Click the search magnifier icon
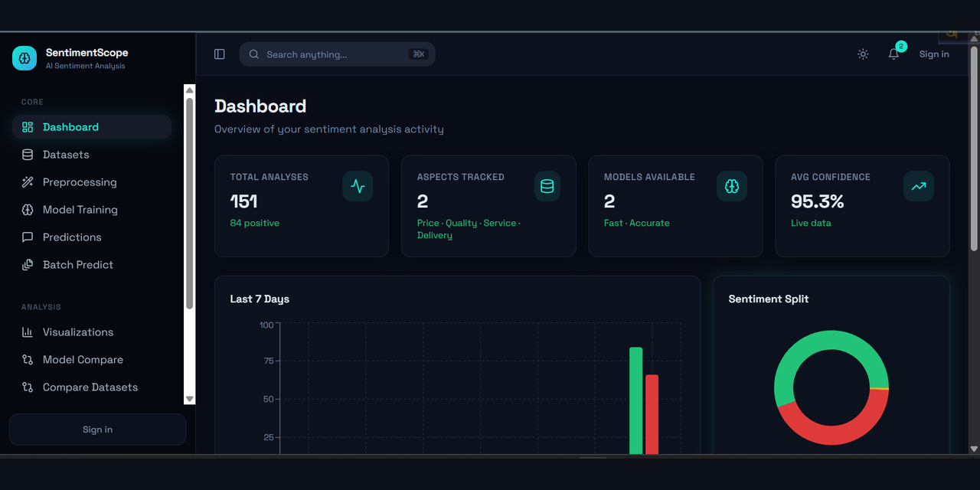Image resolution: width=980 pixels, height=490 pixels. tap(254, 54)
